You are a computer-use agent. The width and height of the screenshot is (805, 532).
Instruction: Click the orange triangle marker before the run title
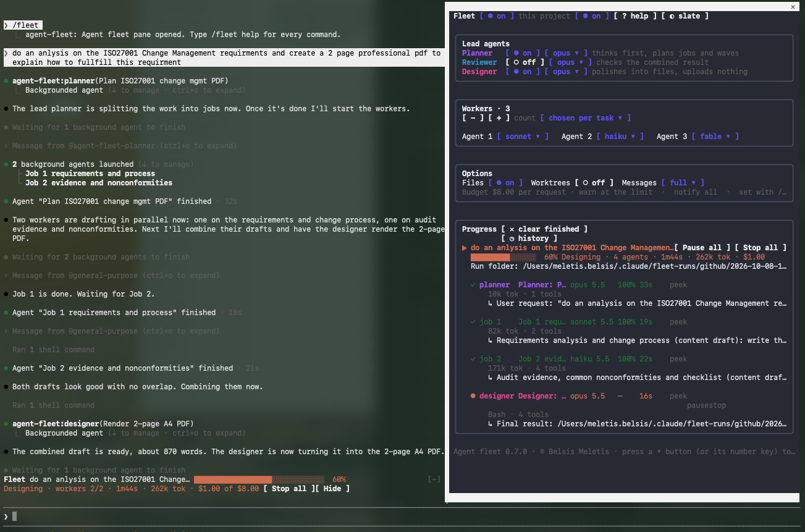465,248
